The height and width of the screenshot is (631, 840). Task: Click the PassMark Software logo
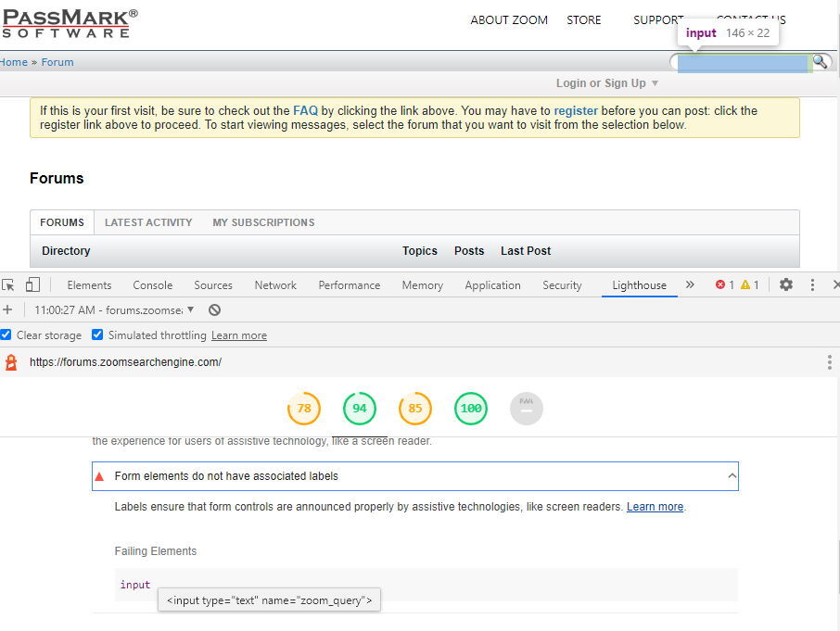point(70,23)
